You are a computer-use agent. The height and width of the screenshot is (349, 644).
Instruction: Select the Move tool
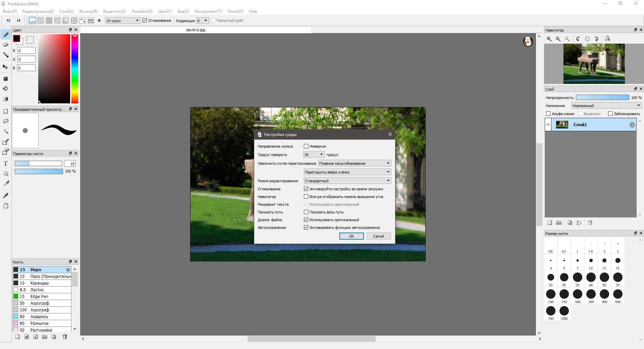point(6,67)
